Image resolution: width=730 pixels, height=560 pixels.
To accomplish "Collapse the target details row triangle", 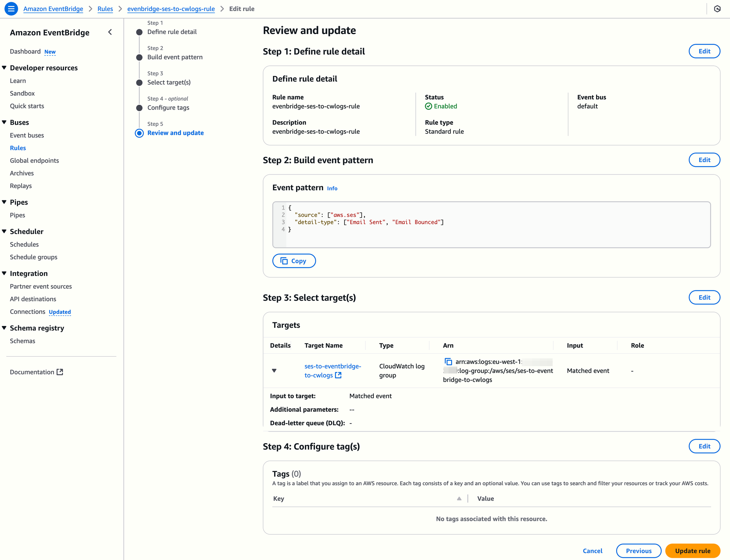I will [274, 371].
